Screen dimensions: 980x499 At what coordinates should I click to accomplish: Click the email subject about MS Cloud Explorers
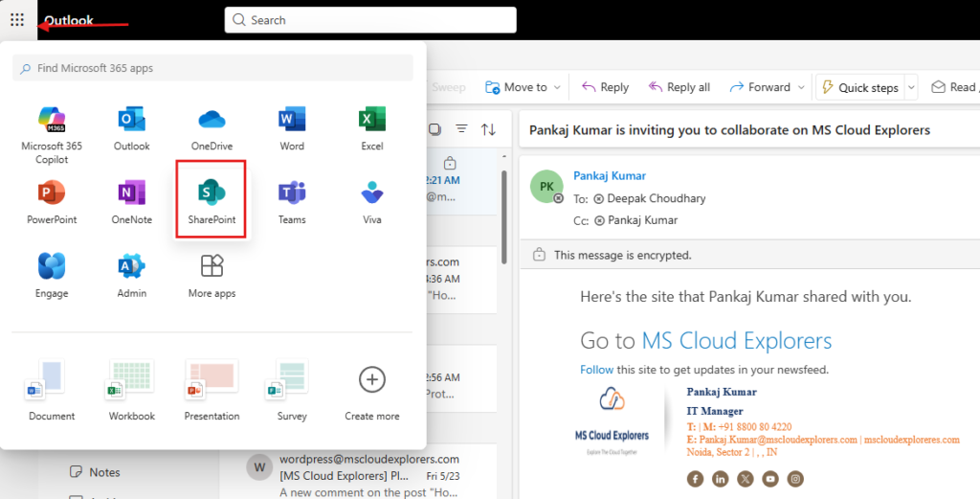tap(729, 130)
